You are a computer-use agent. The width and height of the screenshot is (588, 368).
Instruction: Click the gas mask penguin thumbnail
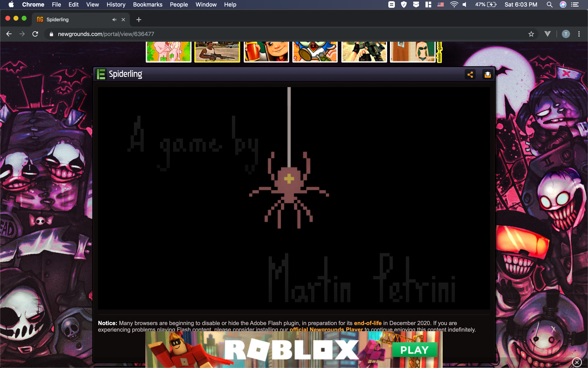[x=315, y=52]
